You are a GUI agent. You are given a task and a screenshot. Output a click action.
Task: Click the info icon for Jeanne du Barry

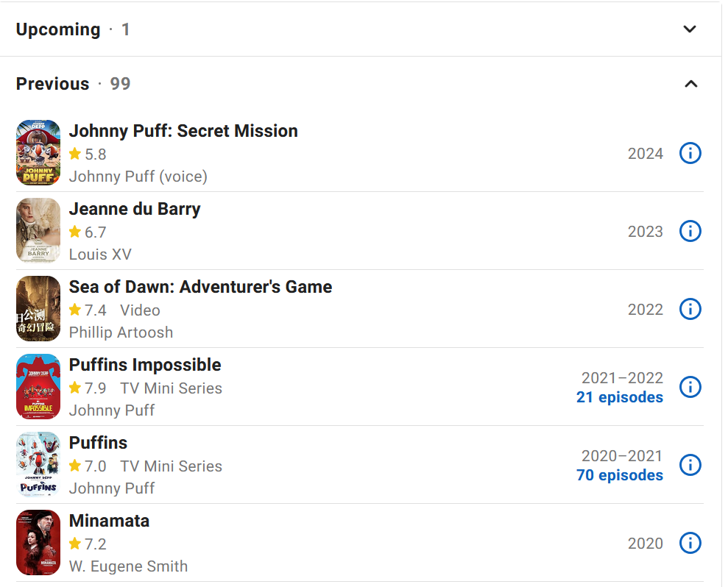[690, 231]
